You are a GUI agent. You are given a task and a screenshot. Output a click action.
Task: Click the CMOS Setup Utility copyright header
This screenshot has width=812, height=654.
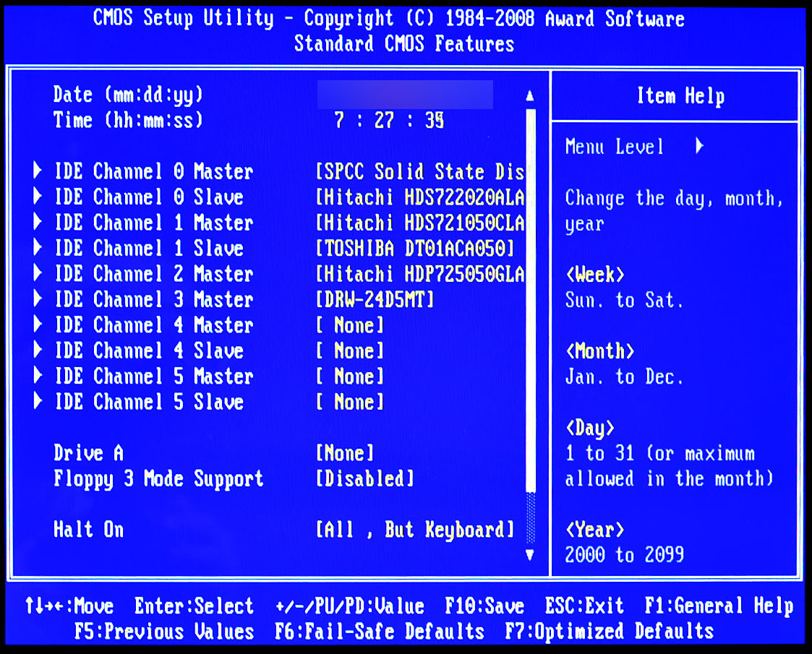coord(389,19)
